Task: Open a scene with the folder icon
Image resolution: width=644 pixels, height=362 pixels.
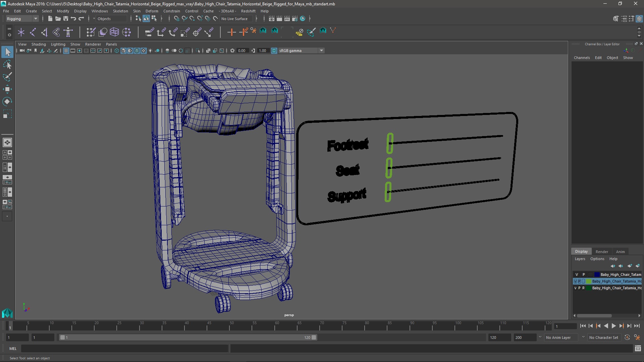Action: click(x=58, y=19)
